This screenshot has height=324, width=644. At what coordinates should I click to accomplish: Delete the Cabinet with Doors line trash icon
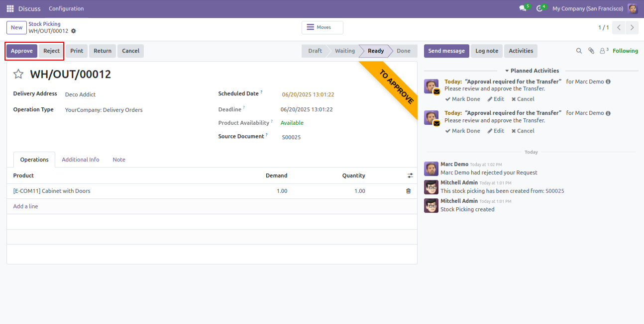click(x=409, y=191)
